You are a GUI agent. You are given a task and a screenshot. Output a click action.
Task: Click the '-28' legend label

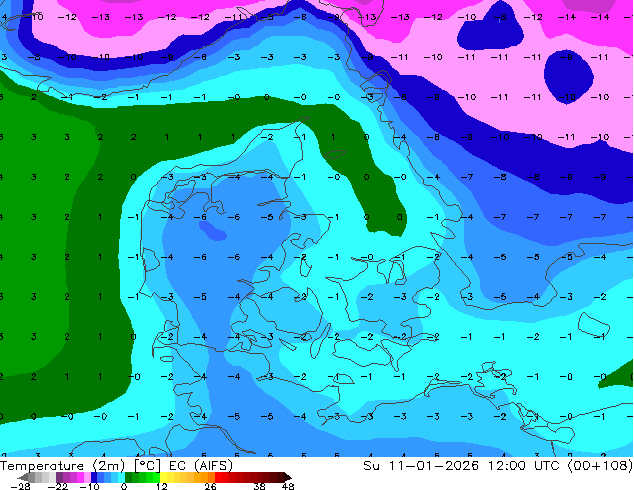[20, 486]
